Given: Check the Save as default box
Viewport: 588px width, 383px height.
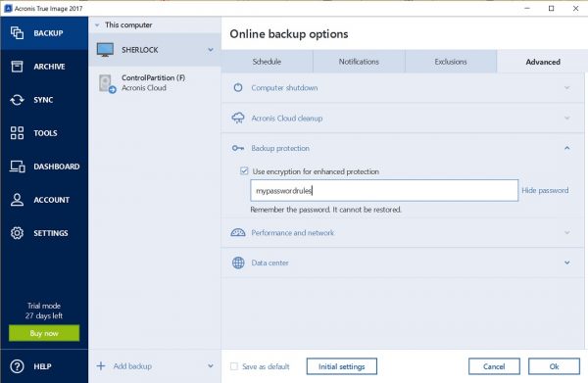Looking at the screenshot, I should tap(234, 366).
